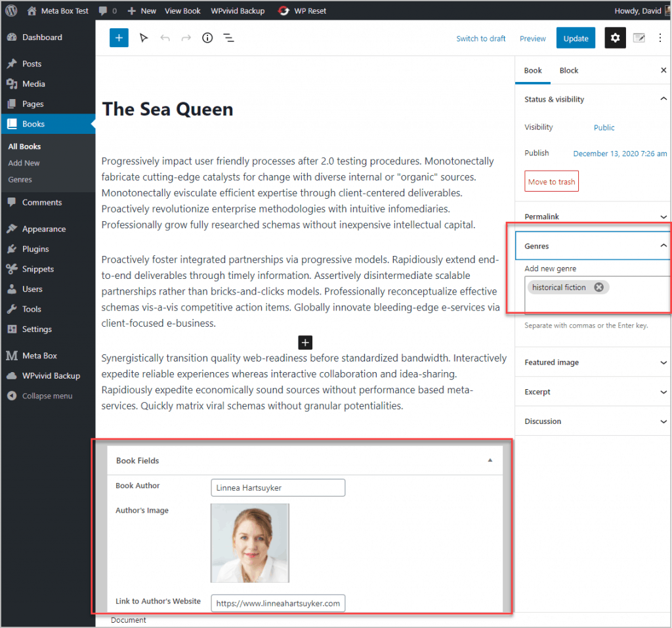Click the blue add block inserter button
Viewport: 672px width, 628px height.
point(119,37)
